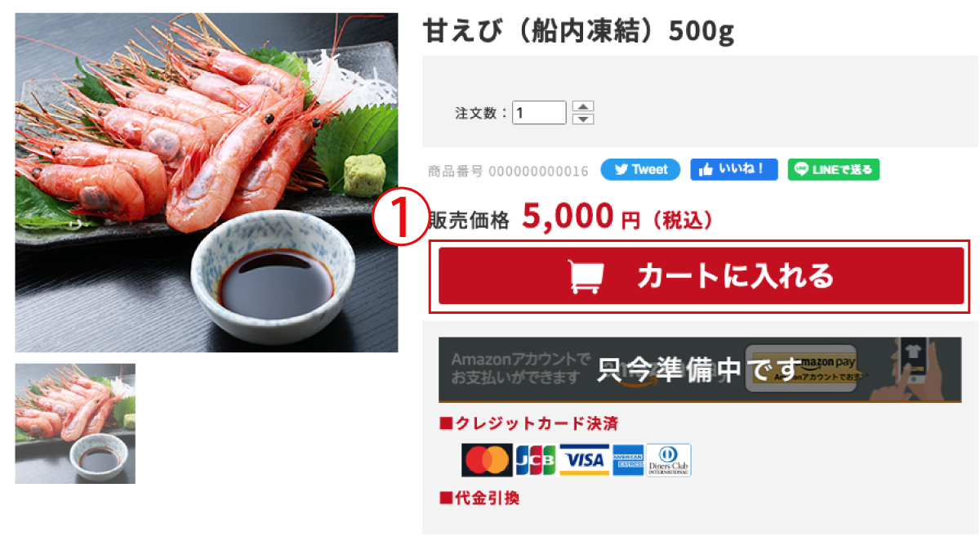Click the shopping cart icon
The height and width of the screenshot is (546, 980).
tap(586, 276)
